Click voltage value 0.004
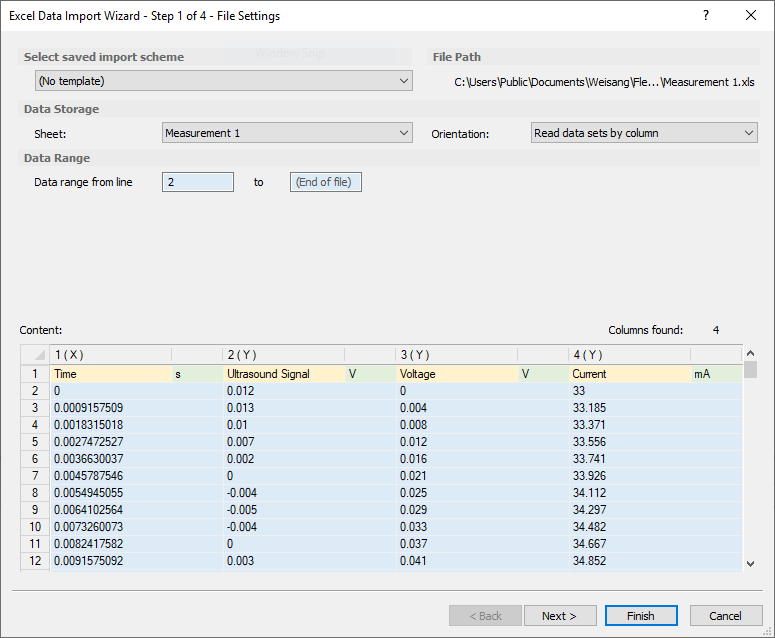 pos(482,408)
